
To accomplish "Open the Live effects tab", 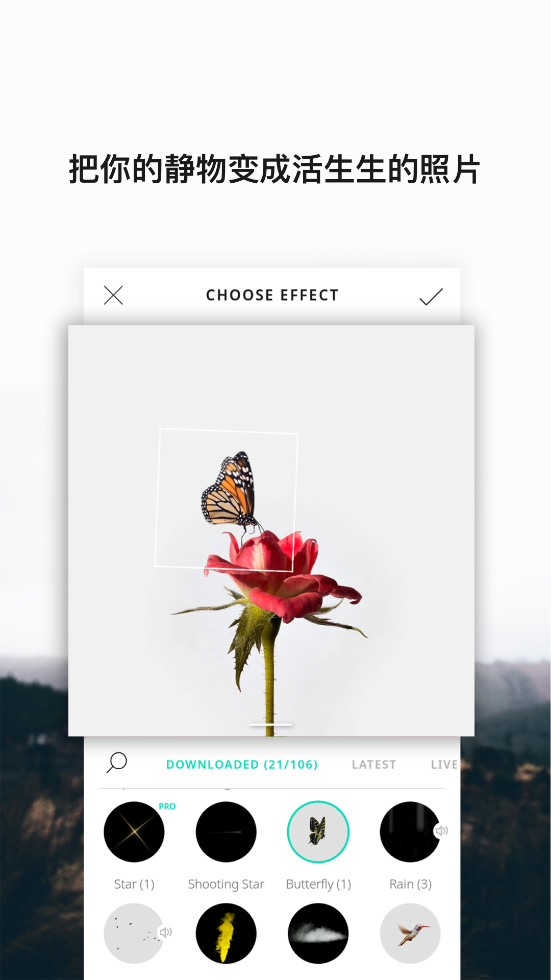I will (444, 765).
